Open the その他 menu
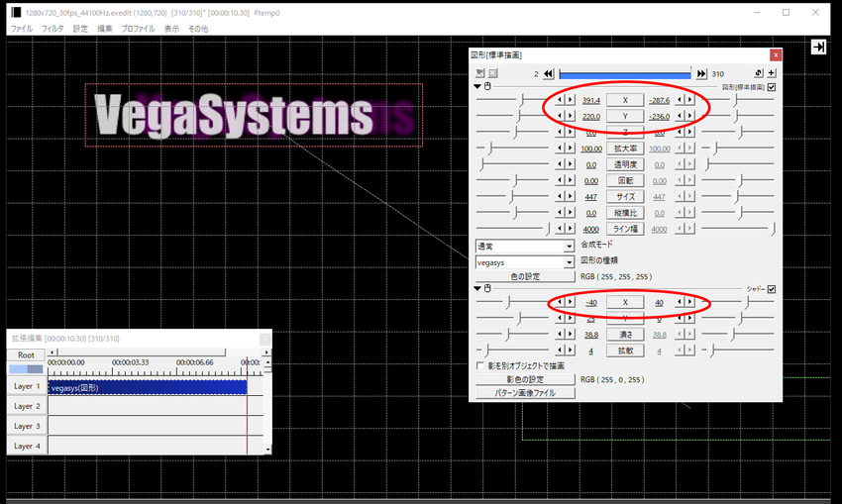The width and height of the screenshot is (842, 504). pos(198,29)
